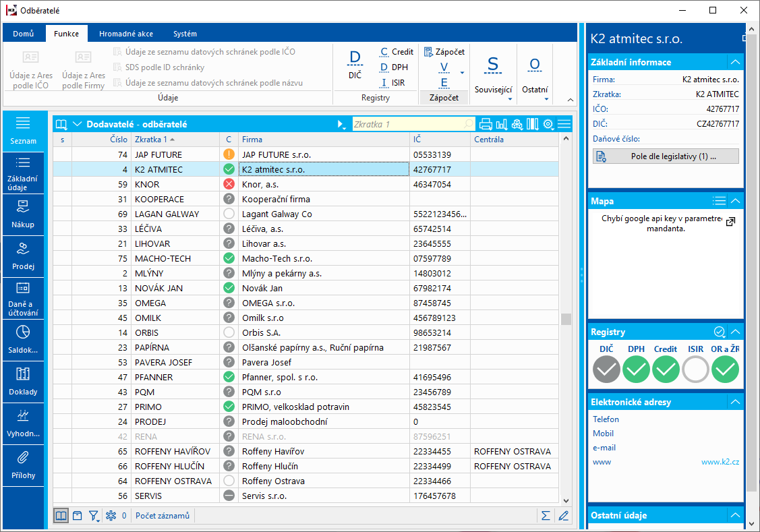
Task: Click the chart icon in list header
Action: [x=502, y=124]
